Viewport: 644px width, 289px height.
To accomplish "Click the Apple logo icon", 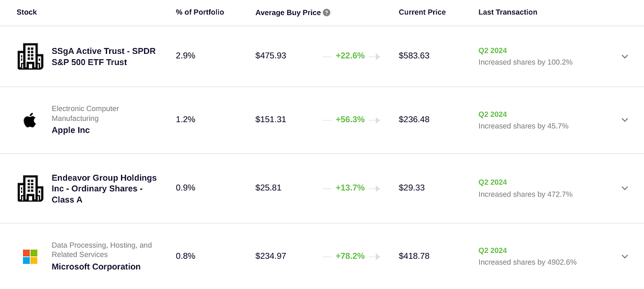I will (x=30, y=120).
